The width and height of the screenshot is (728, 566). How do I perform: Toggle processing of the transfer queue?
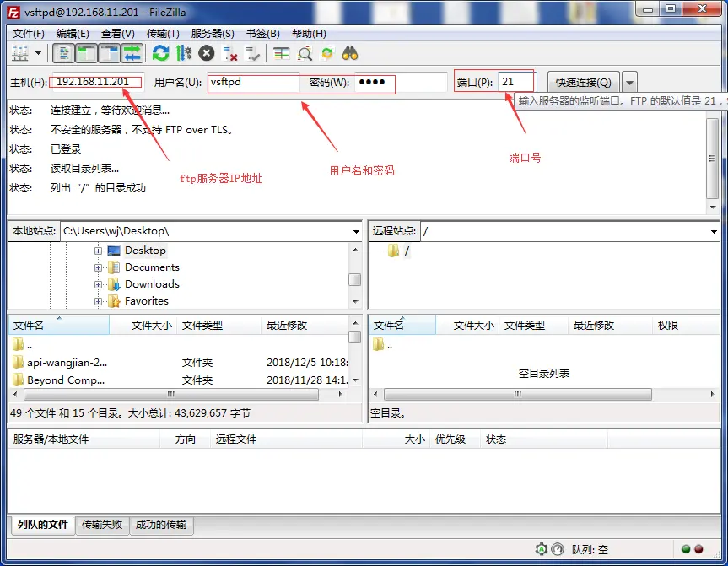184,53
